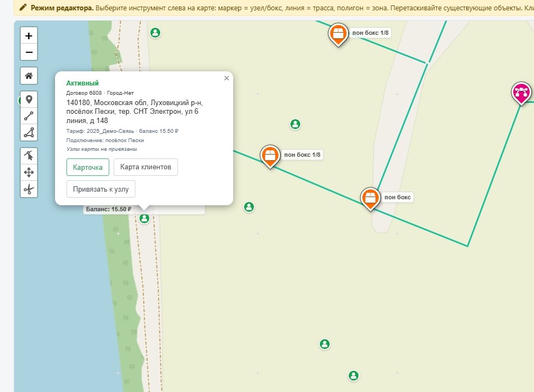
Task: Select the line tool for routes
Action: [29, 116]
